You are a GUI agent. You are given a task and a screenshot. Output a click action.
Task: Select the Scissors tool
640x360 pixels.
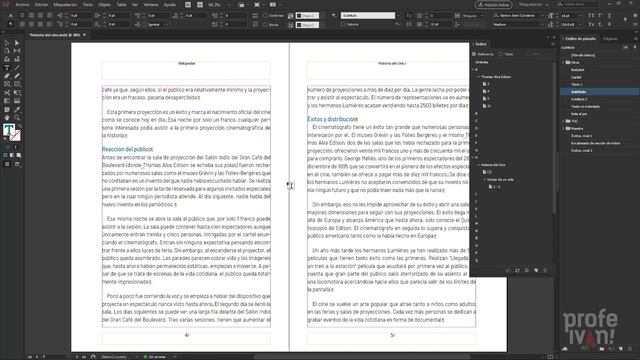pyautogui.click(x=7, y=93)
